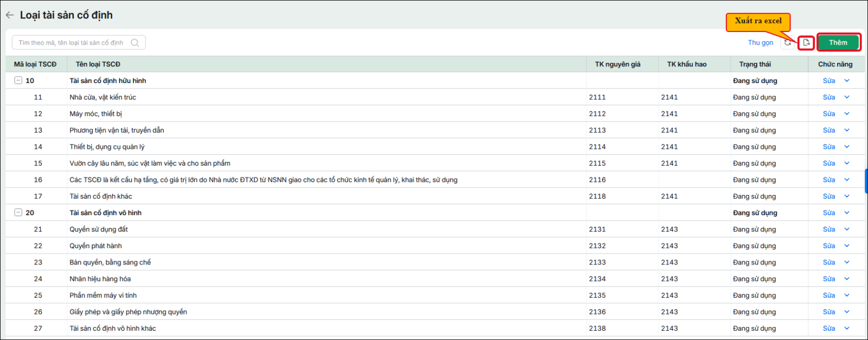The width and height of the screenshot is (868, 340).
Task: Open the dropdown arrow for Tài sản cố định hữu hình
Action: click(847, 80)
